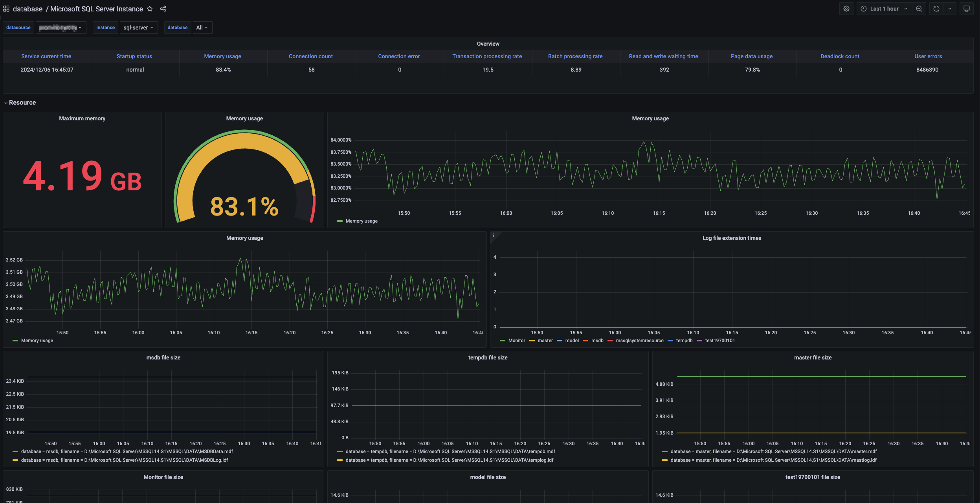The image size is (980, 503).
Task: Click master legend color swatch
Action: click(x=532, y=341)
